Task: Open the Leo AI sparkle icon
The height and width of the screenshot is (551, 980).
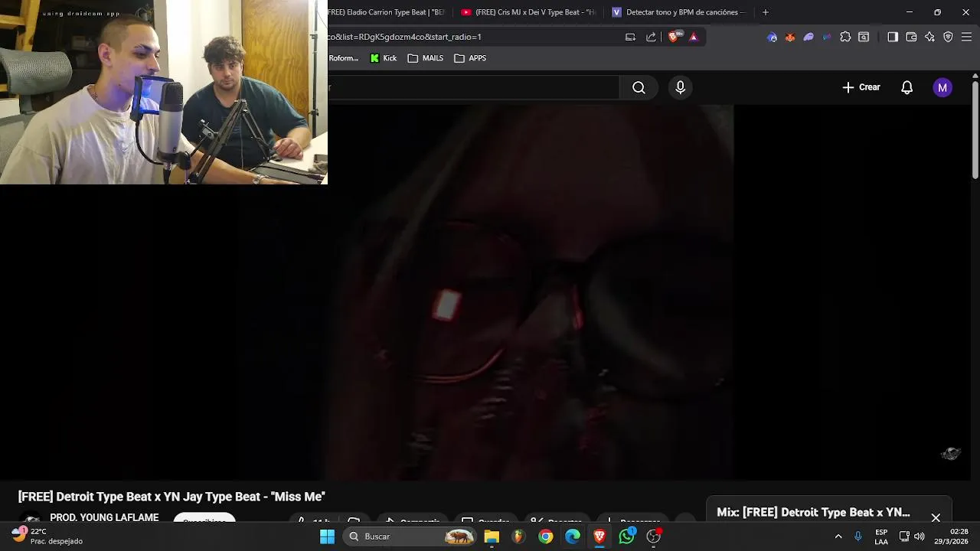Action: [929, 37]
